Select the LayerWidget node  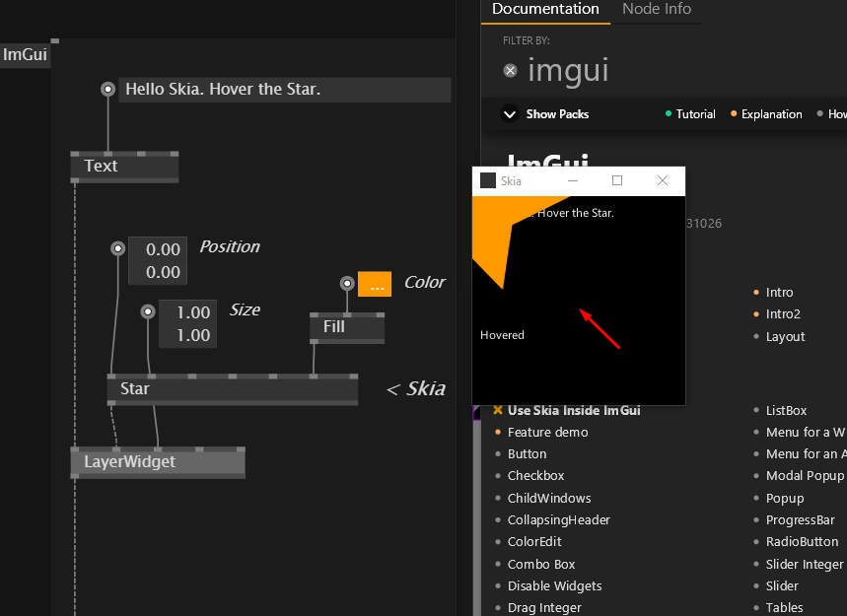tap(158, 462)
